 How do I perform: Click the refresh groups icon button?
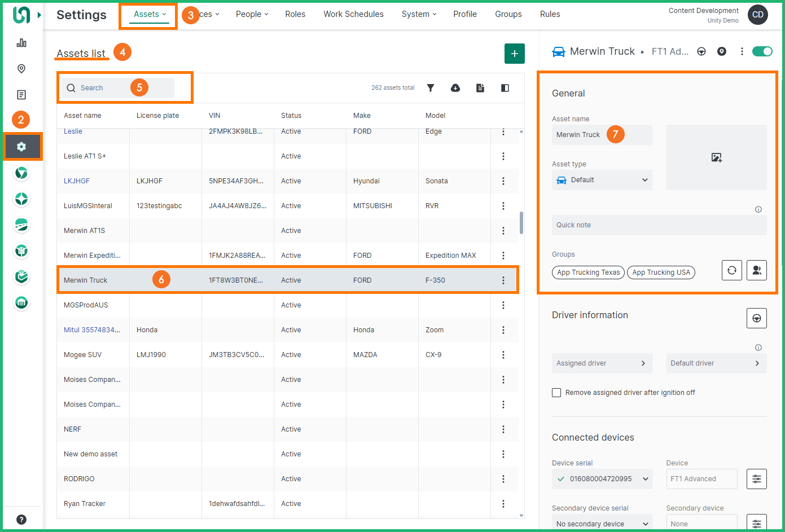point(731,270)
